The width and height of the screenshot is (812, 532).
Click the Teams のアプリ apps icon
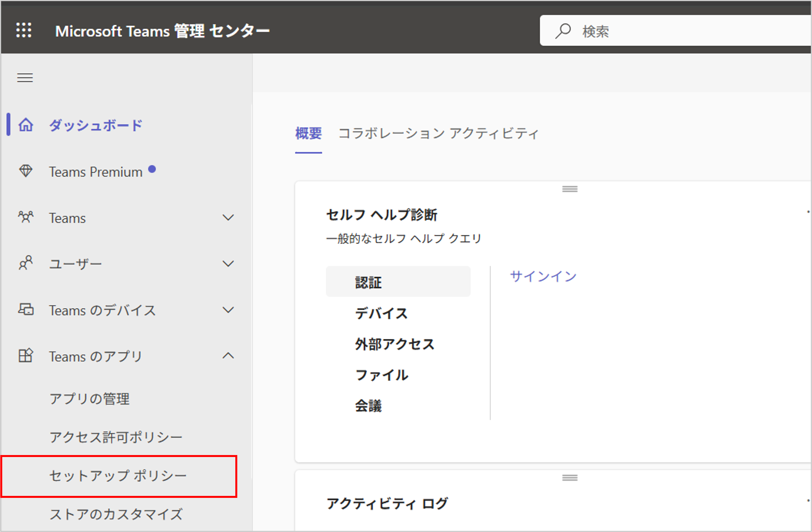point(26,356)
